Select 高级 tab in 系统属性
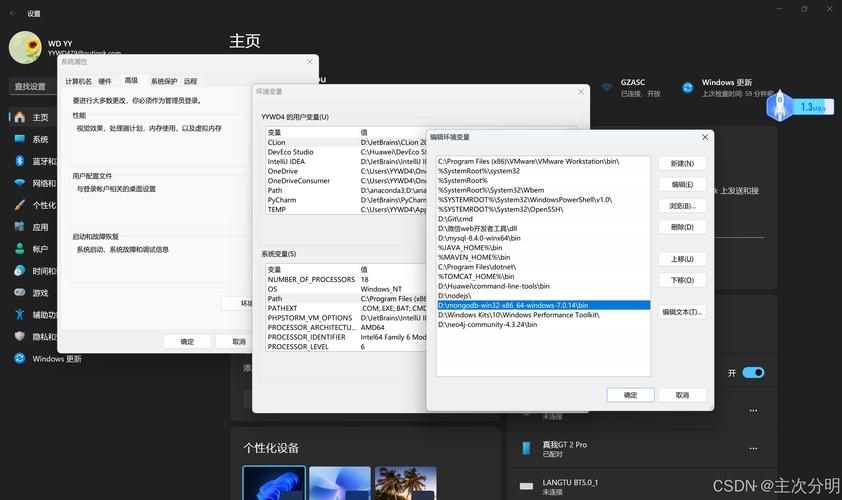842x500 pixels. [131, 80]
